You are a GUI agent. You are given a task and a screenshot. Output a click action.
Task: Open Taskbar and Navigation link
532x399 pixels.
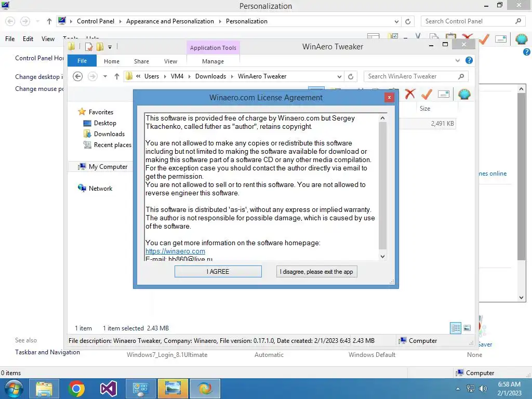[x=47, y=352]
